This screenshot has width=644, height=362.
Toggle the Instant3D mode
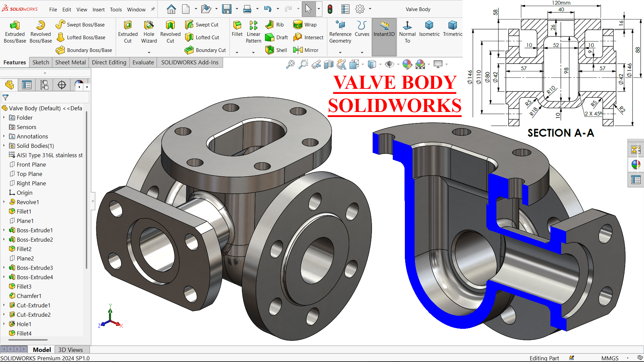(x=384, y=37)
